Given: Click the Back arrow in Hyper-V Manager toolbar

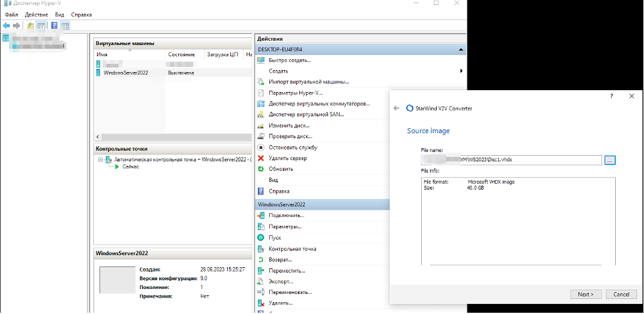Looking at the screenshot, I should tap(6, 26).
